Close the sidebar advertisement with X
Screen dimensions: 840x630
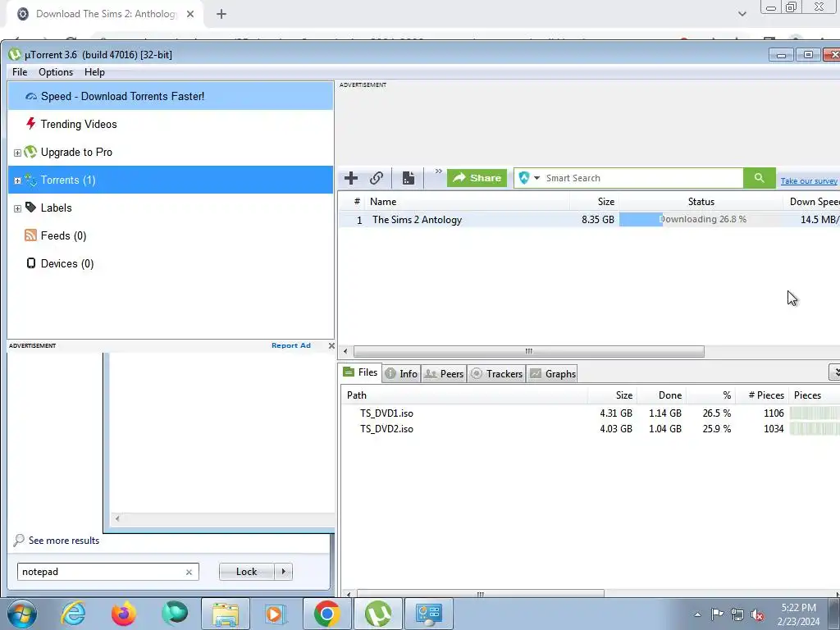[331, 345]
